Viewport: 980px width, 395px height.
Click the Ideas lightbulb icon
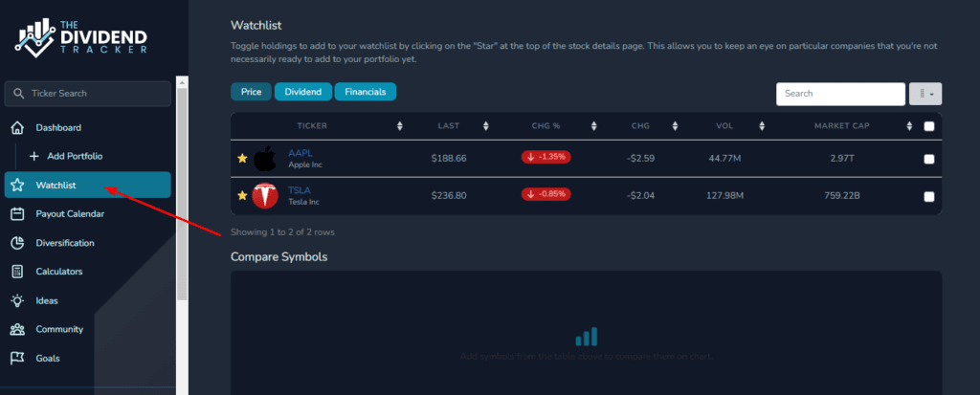[17, 300]
